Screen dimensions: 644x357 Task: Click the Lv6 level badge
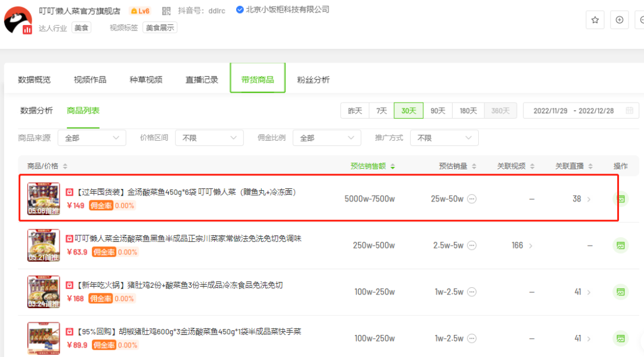click(140, 11)
